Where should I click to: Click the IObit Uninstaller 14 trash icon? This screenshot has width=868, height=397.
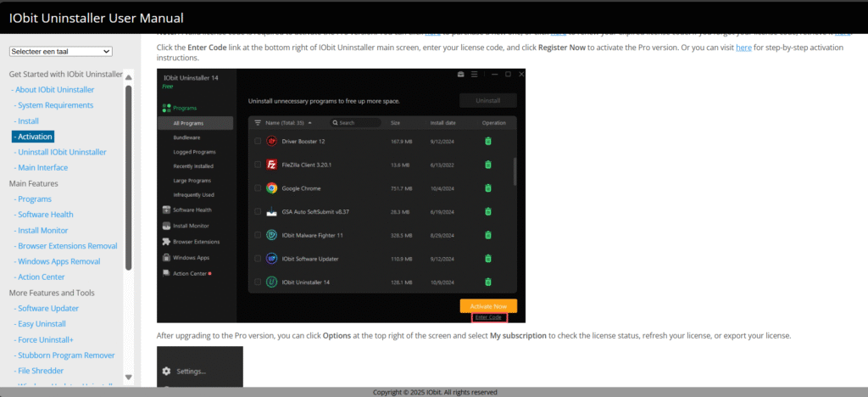click(x=487, y=282)
